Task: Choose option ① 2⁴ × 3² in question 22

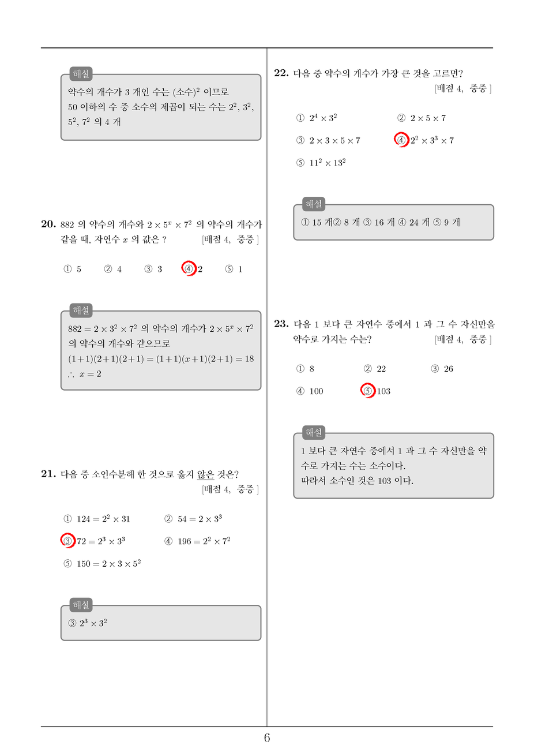Action: point(317,118)
